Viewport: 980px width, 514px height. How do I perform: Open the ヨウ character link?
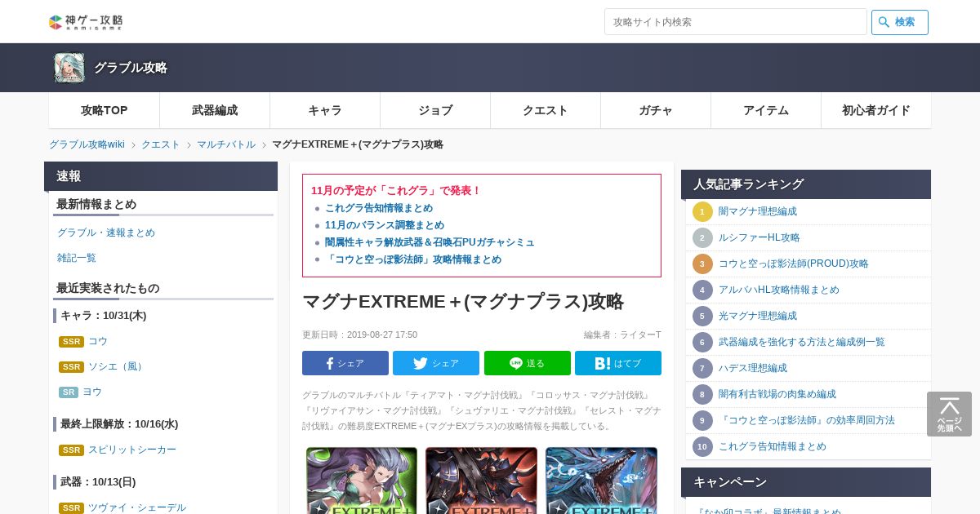pos(92,392)
